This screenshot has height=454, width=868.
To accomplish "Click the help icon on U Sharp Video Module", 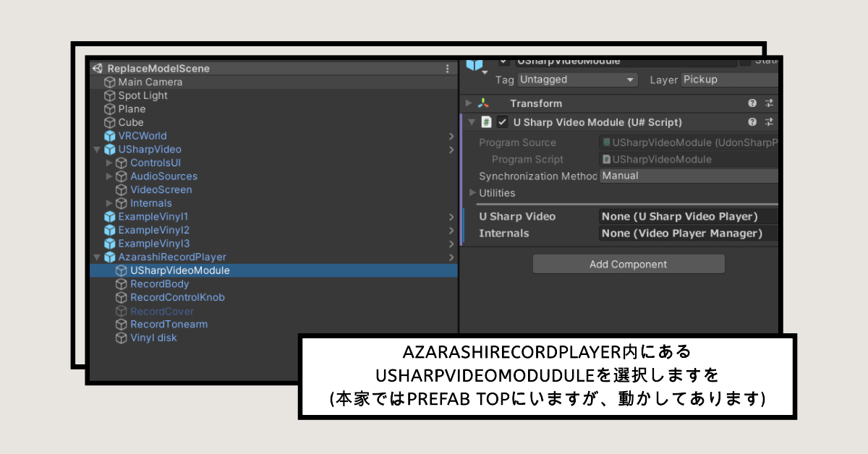I will click(752, 121).
